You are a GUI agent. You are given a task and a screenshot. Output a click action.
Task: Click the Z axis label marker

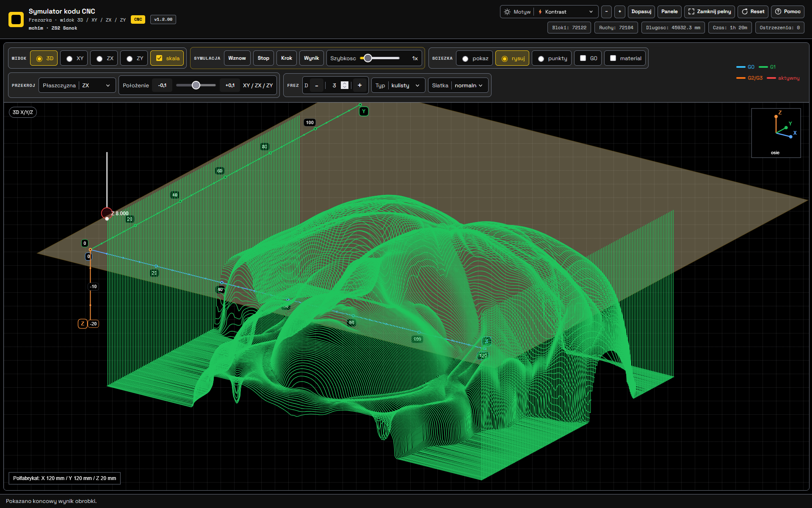[x=83, y=324]
